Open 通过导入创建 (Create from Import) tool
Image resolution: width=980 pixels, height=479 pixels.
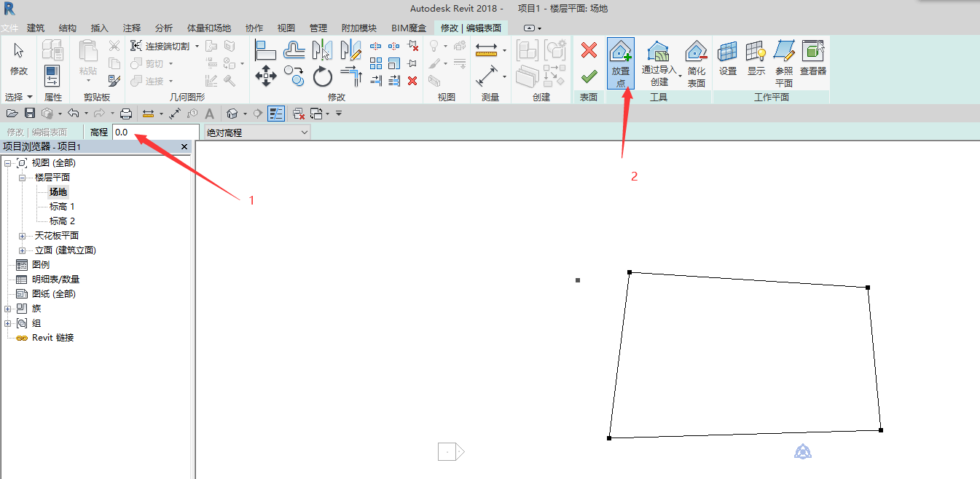point(659,63)
